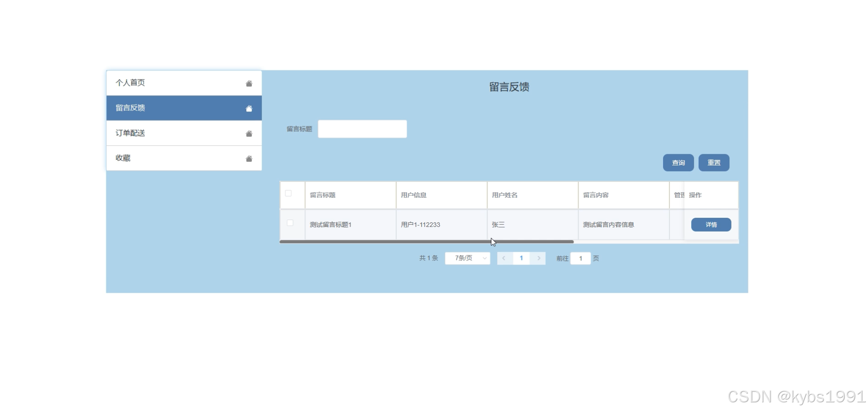The image size is (868, 411).
Task: Click home icon beside 订单配送
Action: (x=249, y=133)
